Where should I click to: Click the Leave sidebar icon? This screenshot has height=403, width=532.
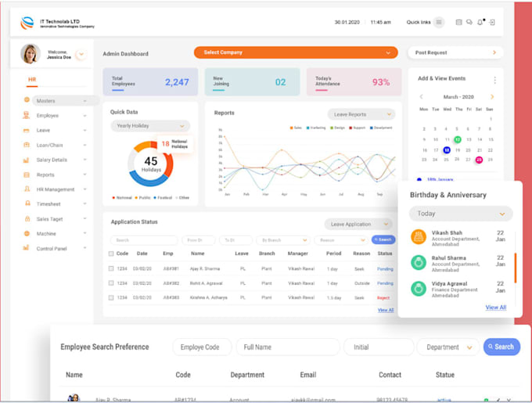(x=26, y=130)
